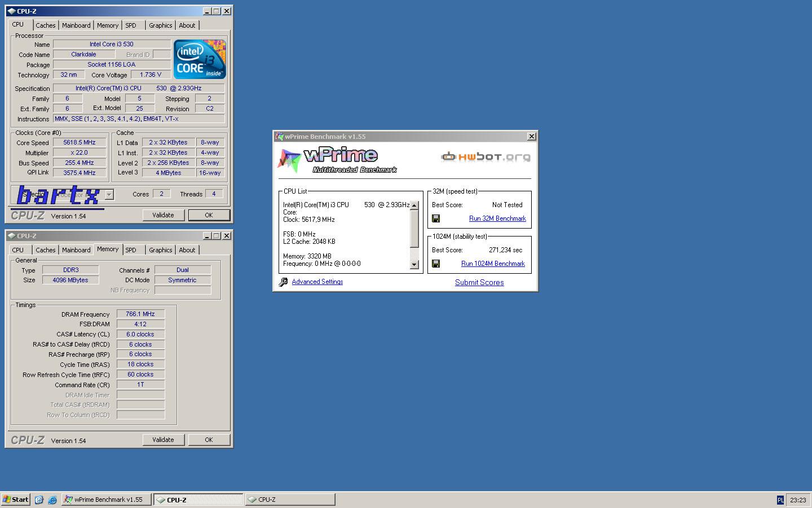Click the save icon for 1024M benchmark
Viewport: 812px width, 508px height.
click(x=436, y=264)
